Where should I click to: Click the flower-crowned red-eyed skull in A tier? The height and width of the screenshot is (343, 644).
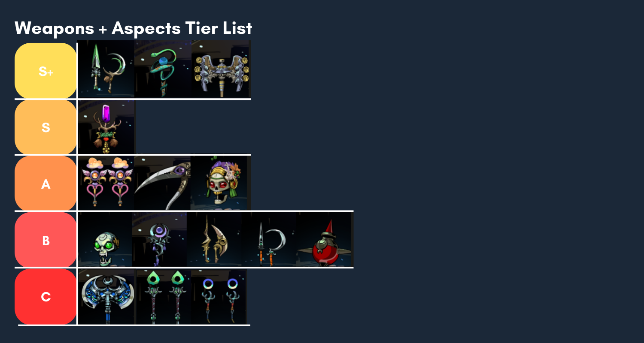(221, 183)
